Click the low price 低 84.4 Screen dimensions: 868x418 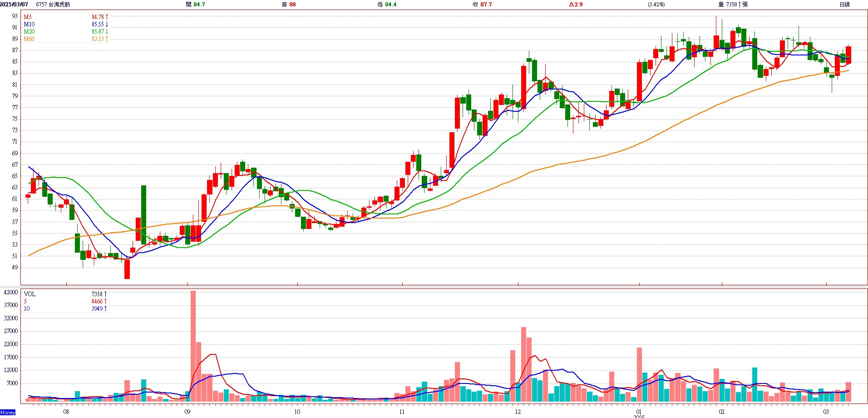point(387,4)
